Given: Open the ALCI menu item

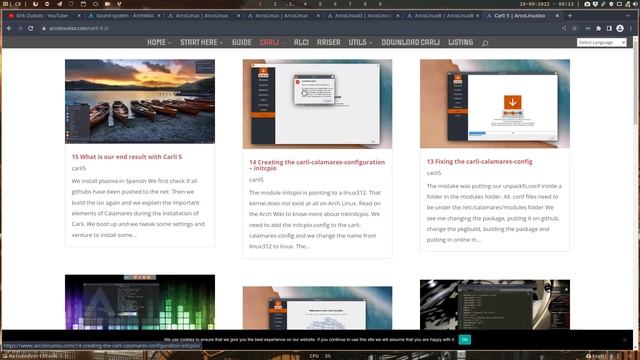Looking at the screenshot, I should point(301,42).
